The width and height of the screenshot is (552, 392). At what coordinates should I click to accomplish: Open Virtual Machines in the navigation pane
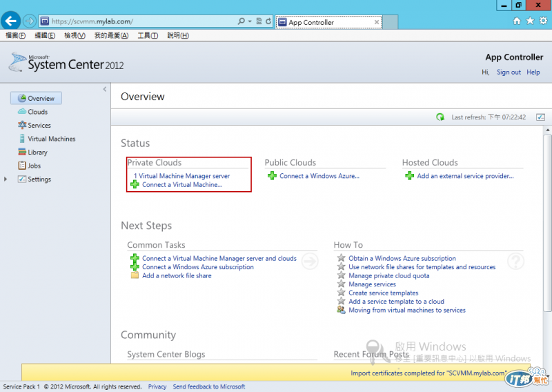47,139
